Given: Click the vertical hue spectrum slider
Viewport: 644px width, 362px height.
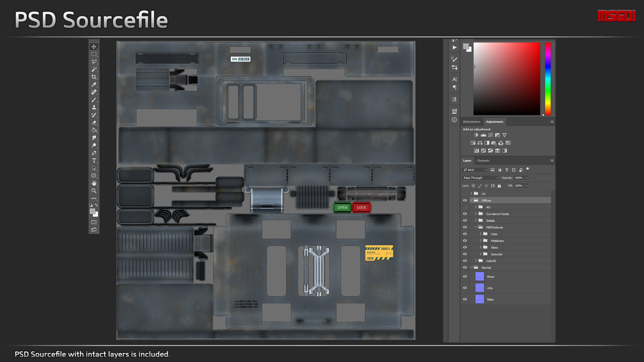Looking at the screenshot, I should [548, 79].
